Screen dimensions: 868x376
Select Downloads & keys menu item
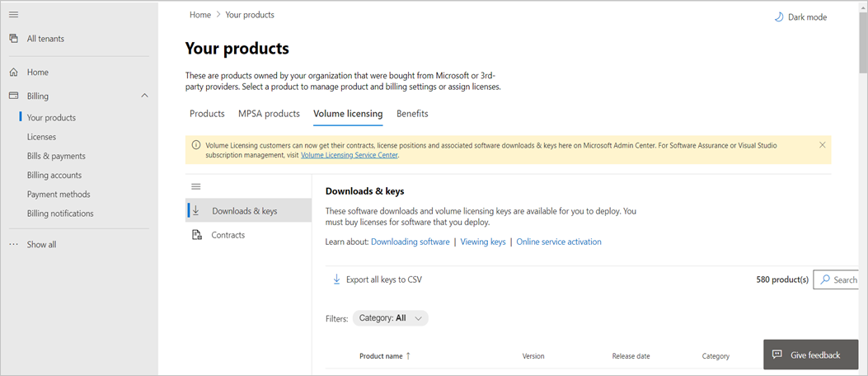[248, 210]
